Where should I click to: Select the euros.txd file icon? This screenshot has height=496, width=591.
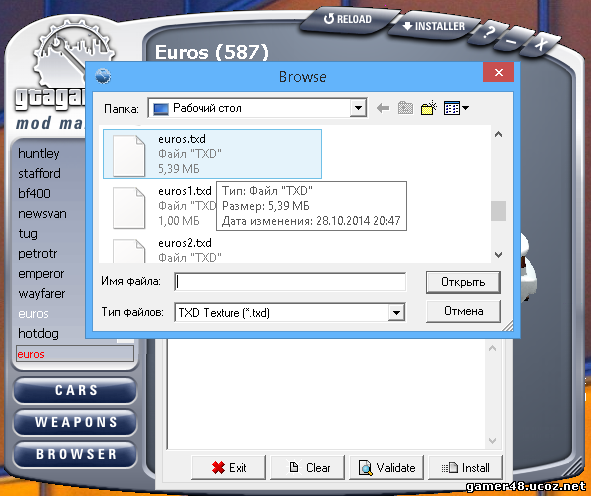(x=129, y=155)
